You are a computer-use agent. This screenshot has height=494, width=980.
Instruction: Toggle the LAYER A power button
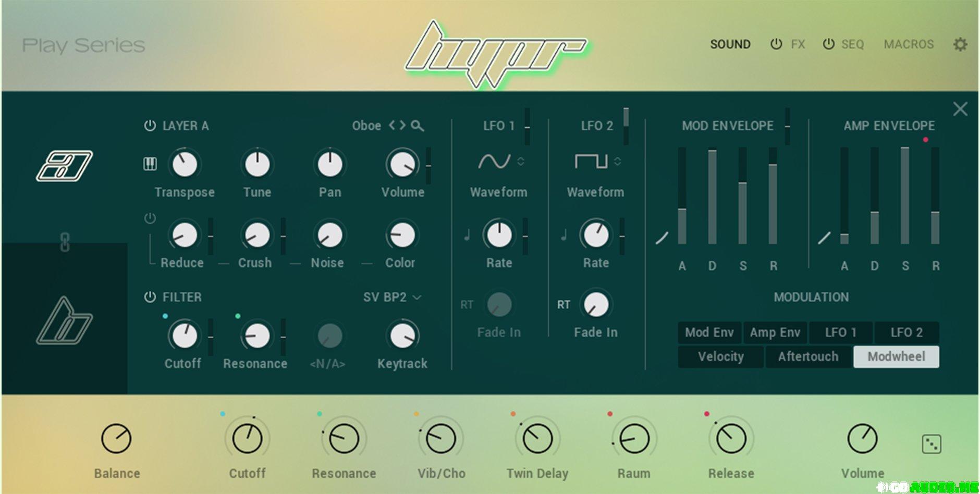point(150,126)
